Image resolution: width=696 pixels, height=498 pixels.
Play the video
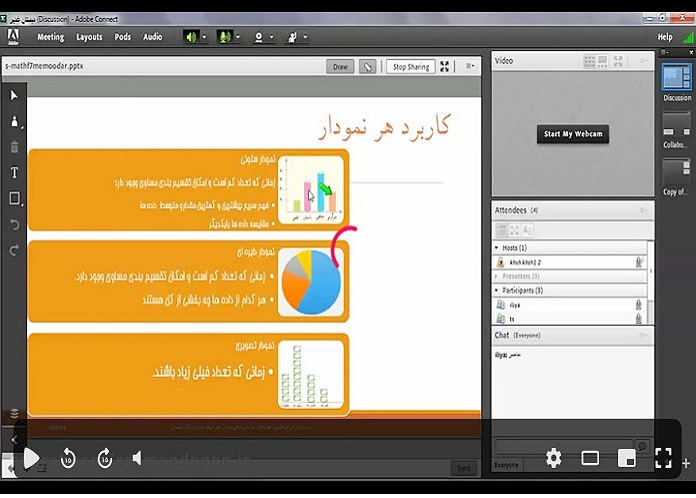31,458
